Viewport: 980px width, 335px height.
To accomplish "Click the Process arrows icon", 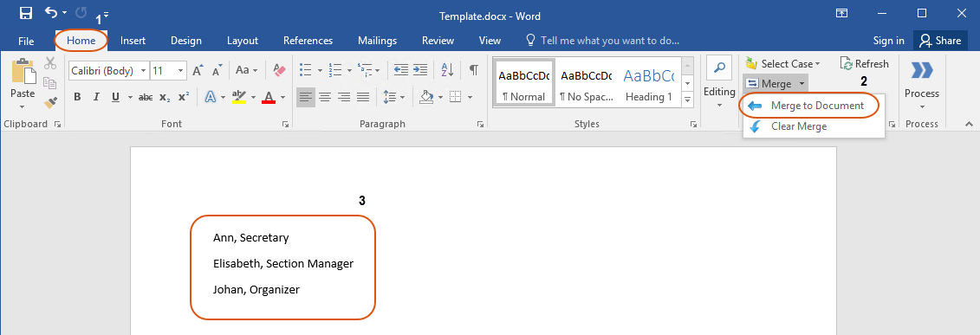I will (922, 70).
